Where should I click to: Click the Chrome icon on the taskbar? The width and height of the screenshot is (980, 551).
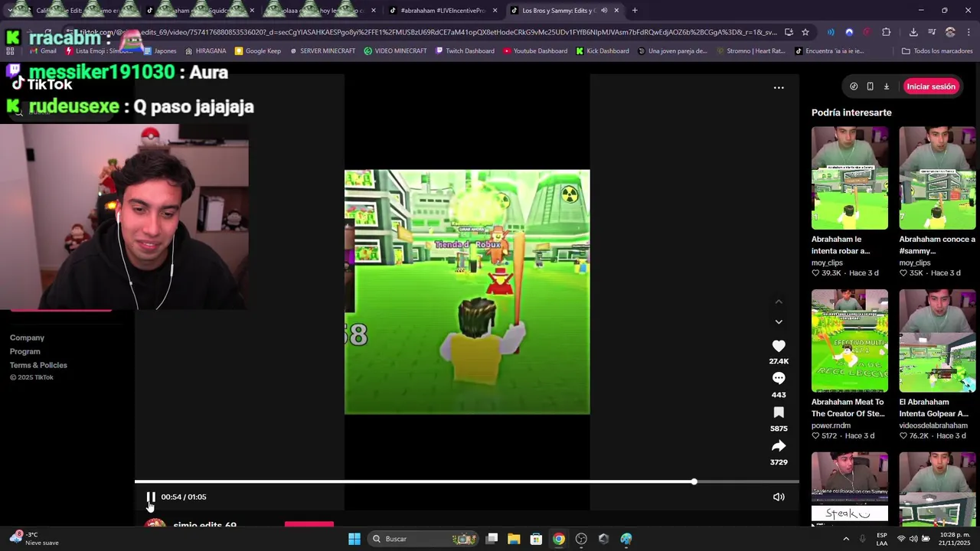(559, 539)
